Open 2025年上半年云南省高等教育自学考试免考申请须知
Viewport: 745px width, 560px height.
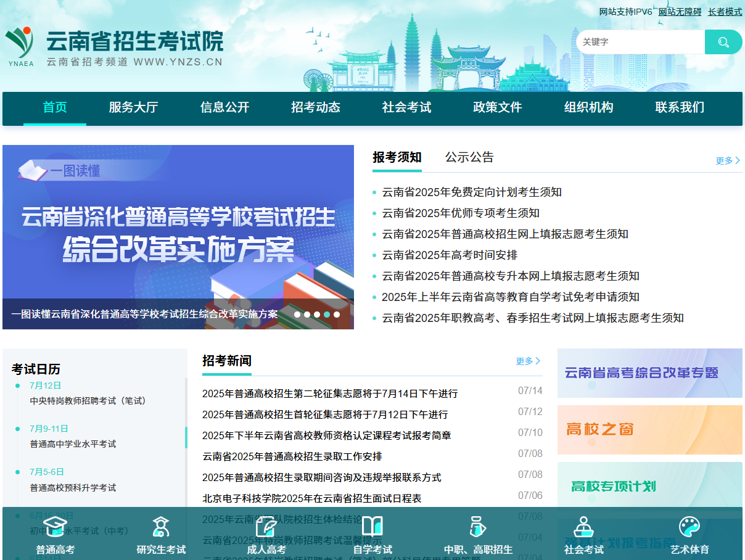coord(511,297)
